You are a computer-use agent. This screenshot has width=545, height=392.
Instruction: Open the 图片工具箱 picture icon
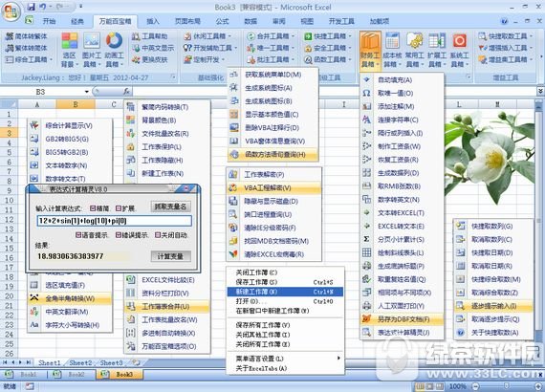click(x=92, y=41)
